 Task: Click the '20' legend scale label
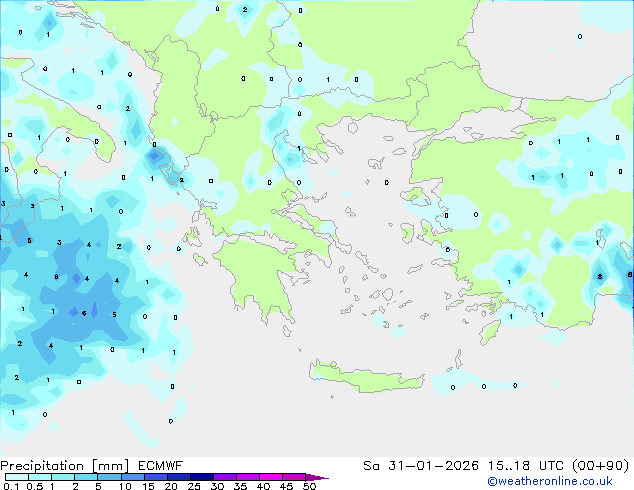pos(171,486)
